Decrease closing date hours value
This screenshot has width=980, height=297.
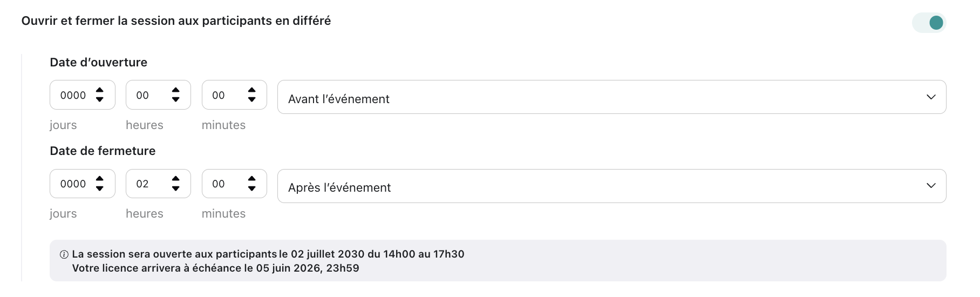[x=176, y=188]
